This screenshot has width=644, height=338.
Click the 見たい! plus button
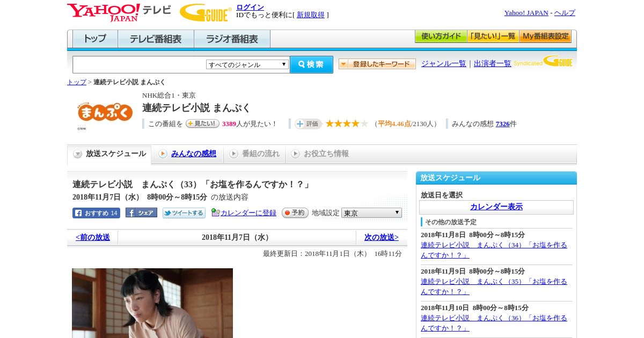(x=202, y=123)
